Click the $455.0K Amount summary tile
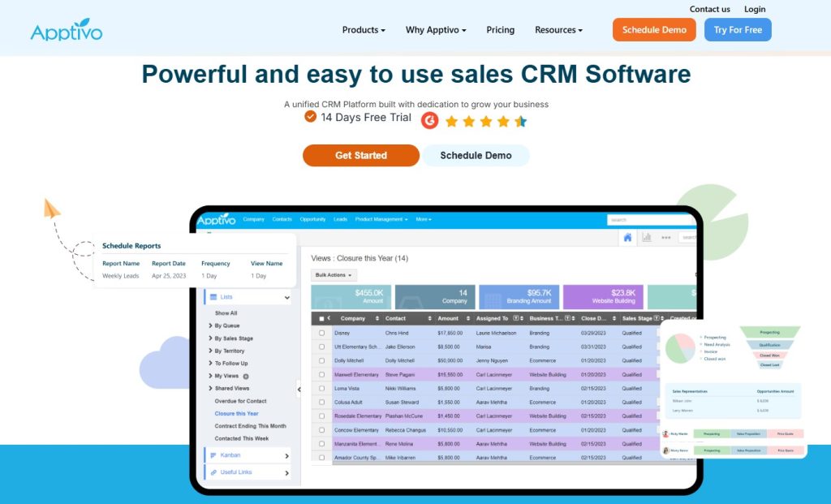This screenshot has height=504, width=831. click(x=351, y=297)
